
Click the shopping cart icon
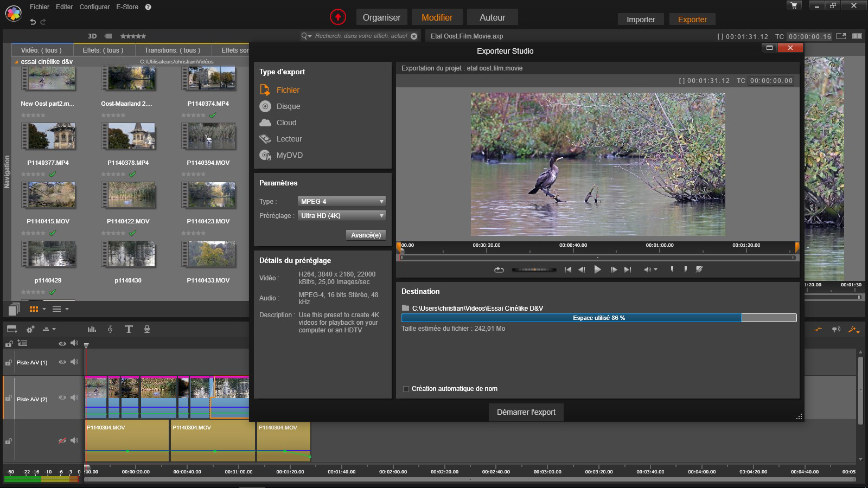[794, 5]
